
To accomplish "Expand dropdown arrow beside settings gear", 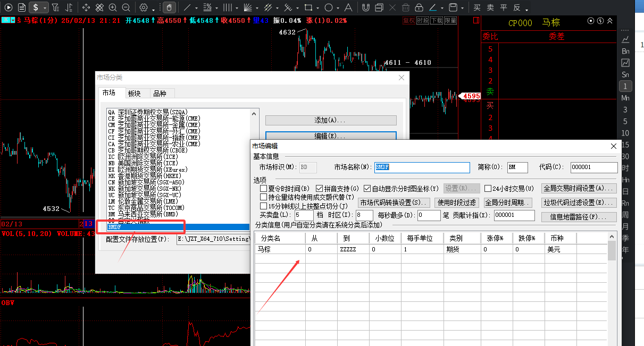I will coord(153,10).
